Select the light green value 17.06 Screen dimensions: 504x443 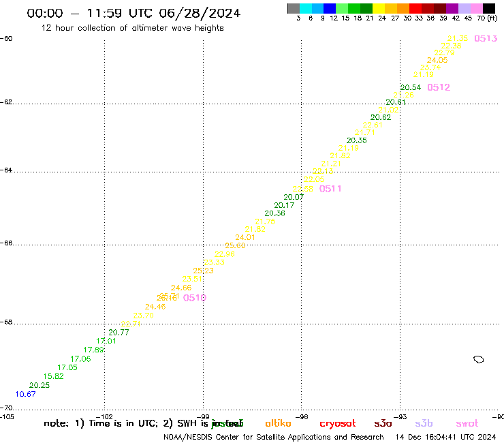pyautogui.click(x=80, y=358)
